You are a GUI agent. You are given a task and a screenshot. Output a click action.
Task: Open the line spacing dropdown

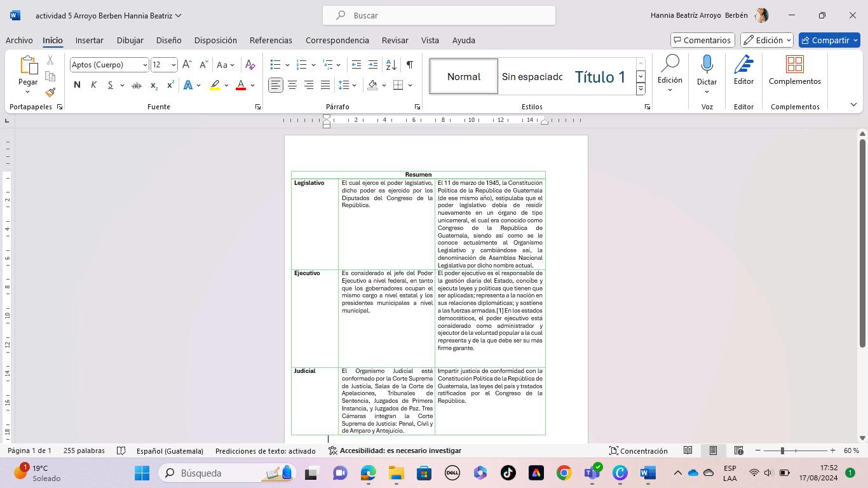point(348,85)
